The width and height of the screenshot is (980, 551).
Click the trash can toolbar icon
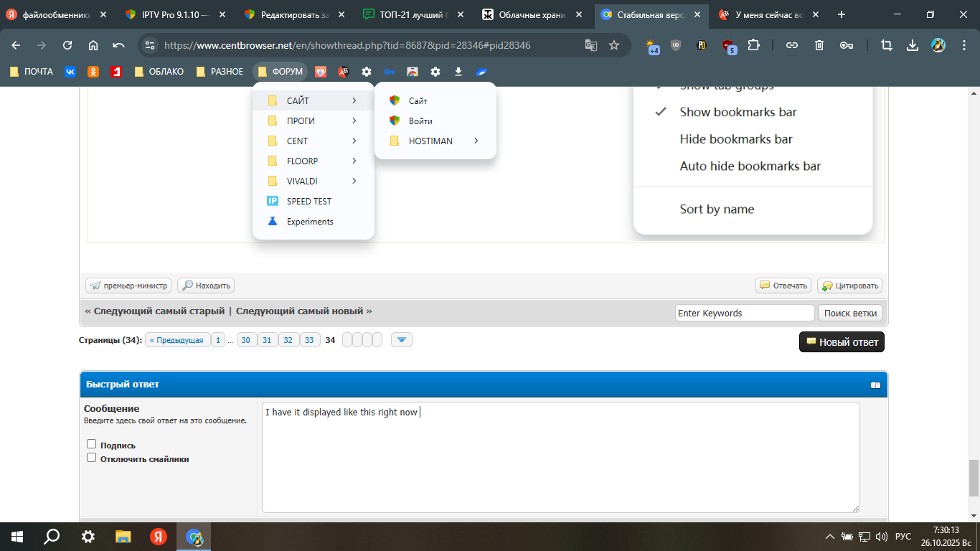tap(819, 45)
